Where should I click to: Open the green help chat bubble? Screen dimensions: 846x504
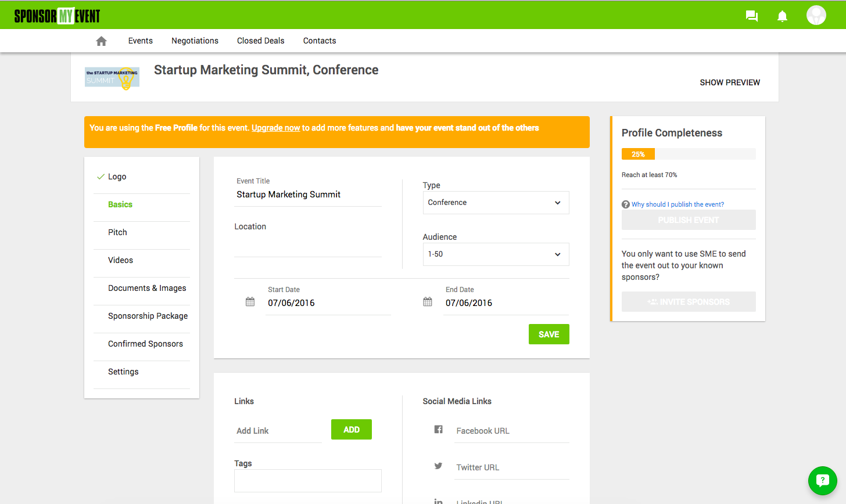(822, 480)
